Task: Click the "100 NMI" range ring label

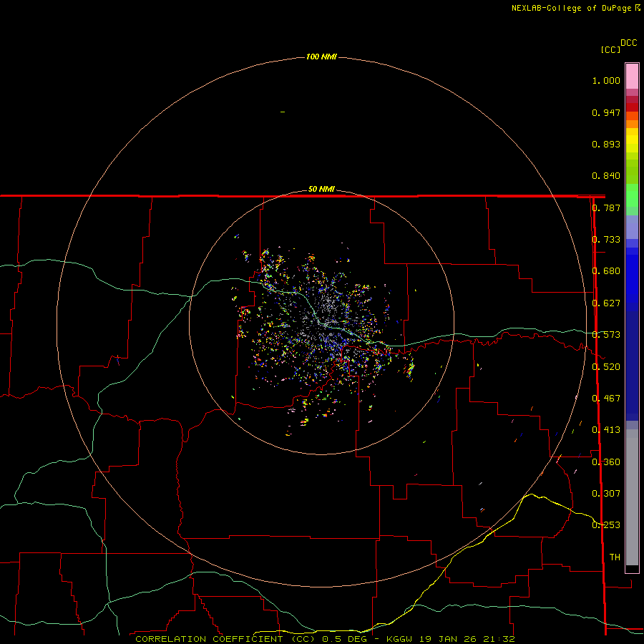Action: point(321,57)
